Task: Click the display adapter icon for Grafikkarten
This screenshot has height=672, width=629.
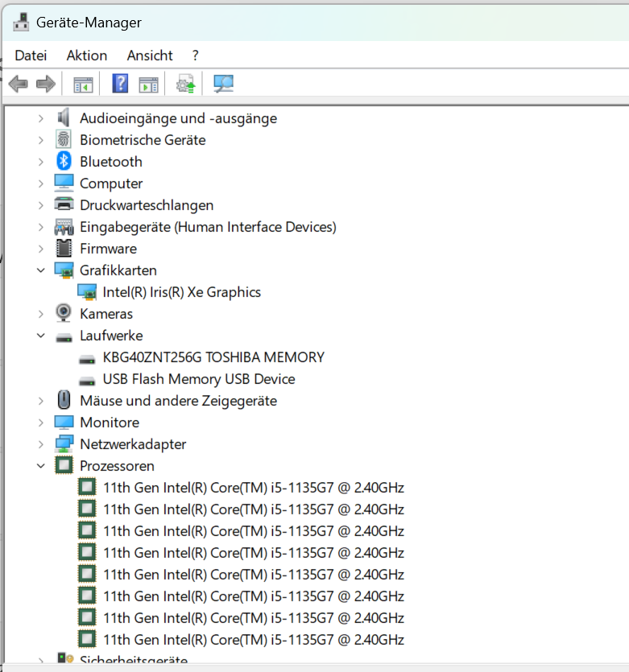Action: (x=64, y=270)
